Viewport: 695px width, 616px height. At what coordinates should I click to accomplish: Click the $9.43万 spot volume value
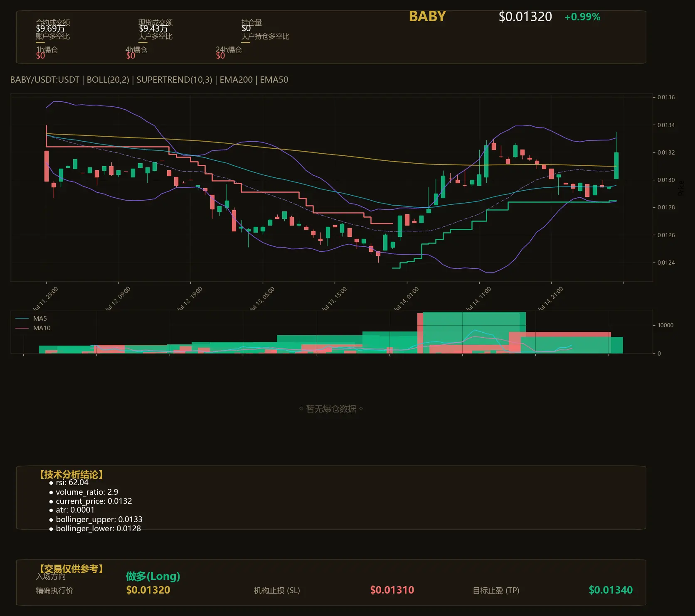pos(153,29)
